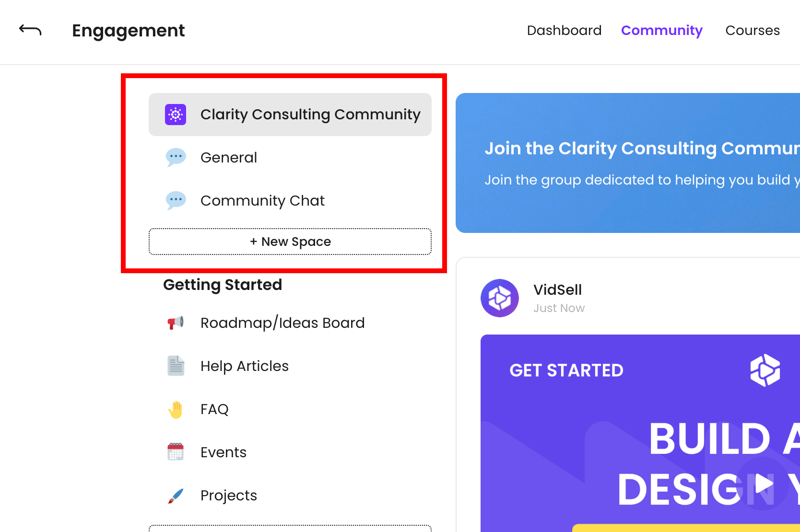Click the Help Articles document icon
Viewport: 800px width, 532px height.
[x=176, y=366]
